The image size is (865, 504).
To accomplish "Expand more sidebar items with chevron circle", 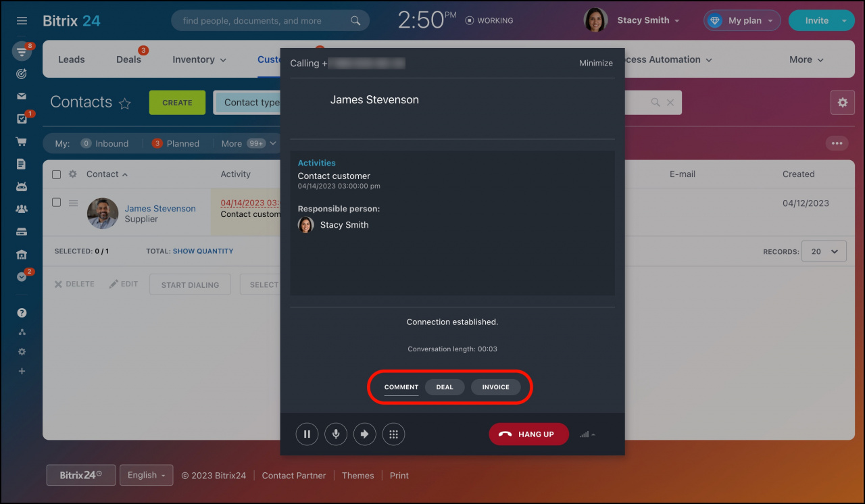I will tap(22, 276).
